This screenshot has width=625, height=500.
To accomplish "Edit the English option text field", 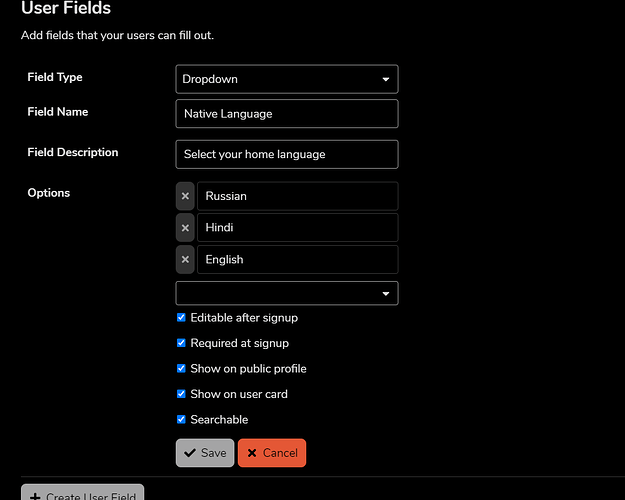I will tap(297, 260).
